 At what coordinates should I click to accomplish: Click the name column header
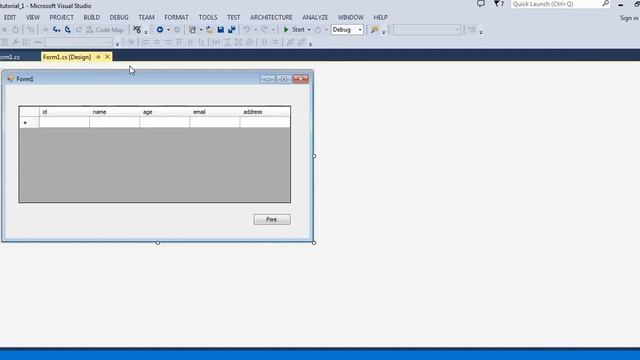(x=115, y=112)
